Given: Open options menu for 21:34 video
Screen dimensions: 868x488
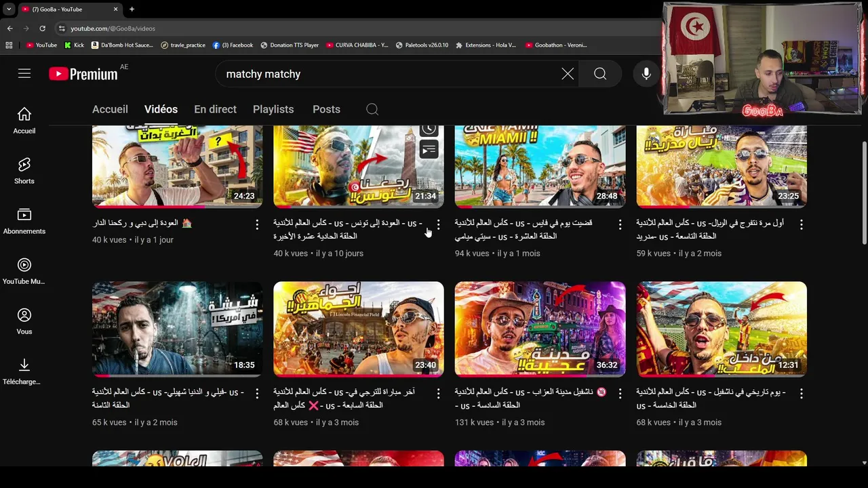Looking at the screenshot, I should (438, 224).
